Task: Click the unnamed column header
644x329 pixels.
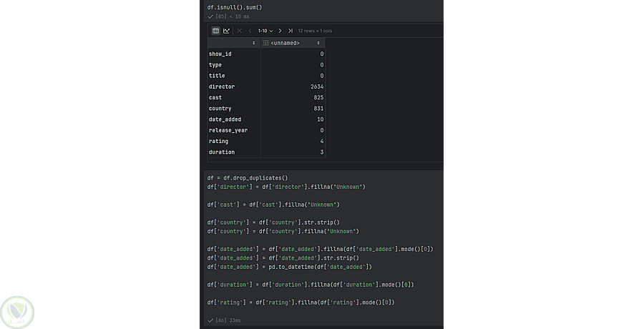Action: point(286,43)
